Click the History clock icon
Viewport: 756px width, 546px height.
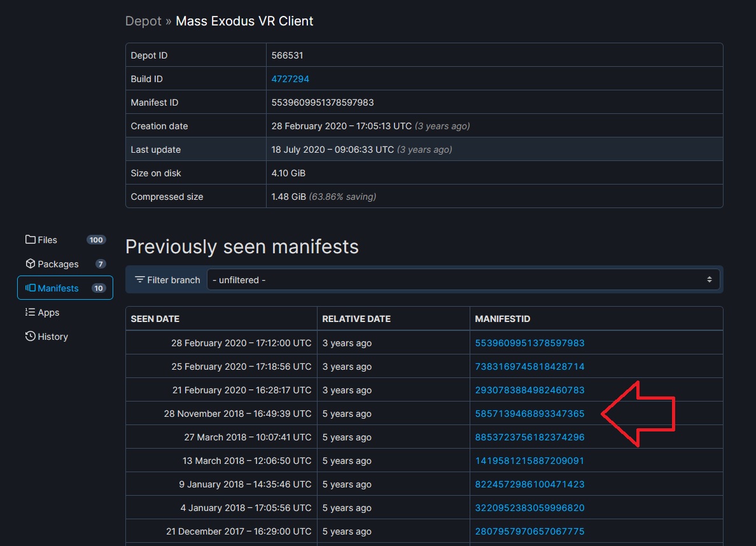click(31, 336)
